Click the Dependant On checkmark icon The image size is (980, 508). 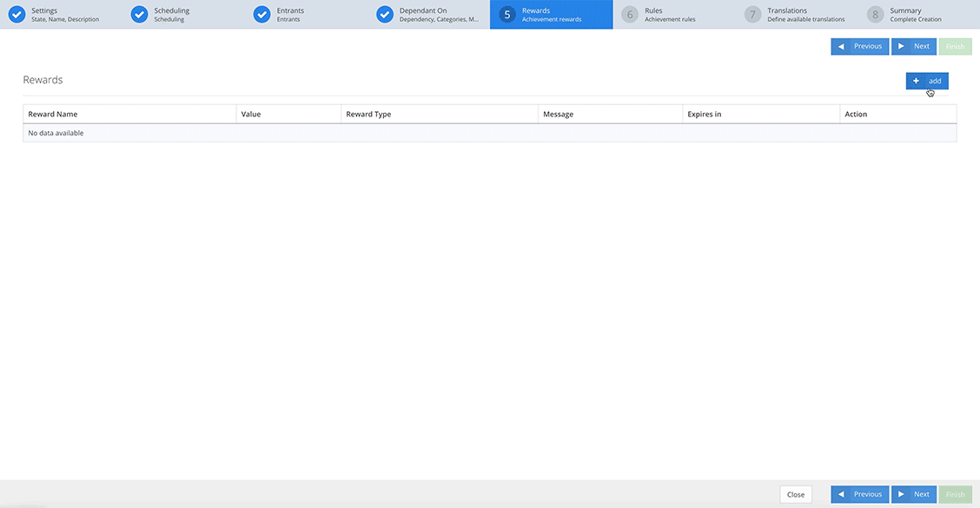(385, 15)
